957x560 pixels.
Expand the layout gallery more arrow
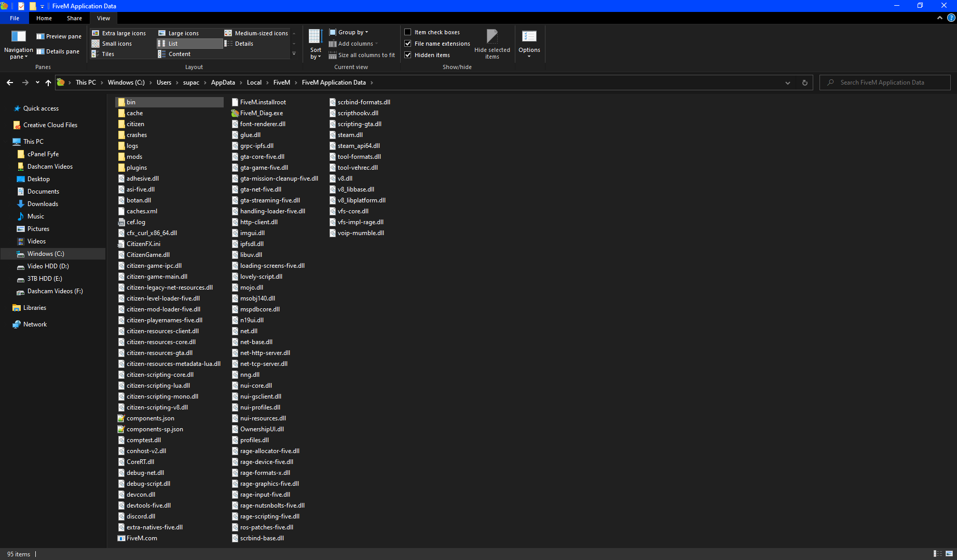tap(294, 54)
